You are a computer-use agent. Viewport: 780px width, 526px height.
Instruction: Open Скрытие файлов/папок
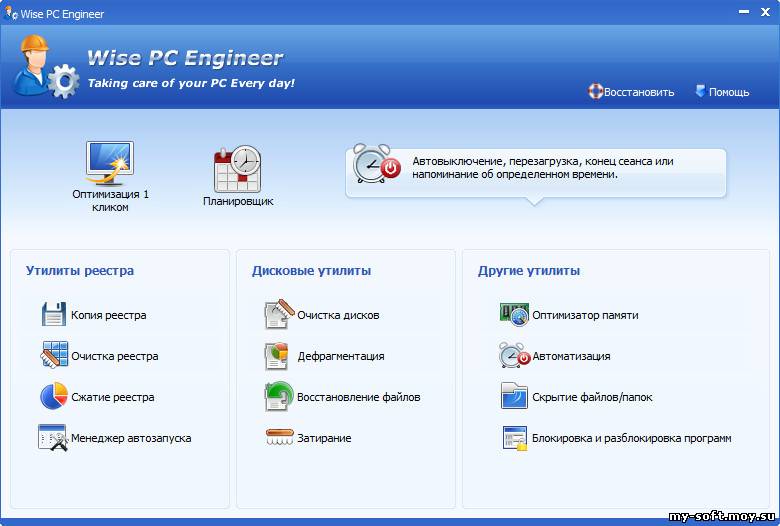(x=592, y=397)
